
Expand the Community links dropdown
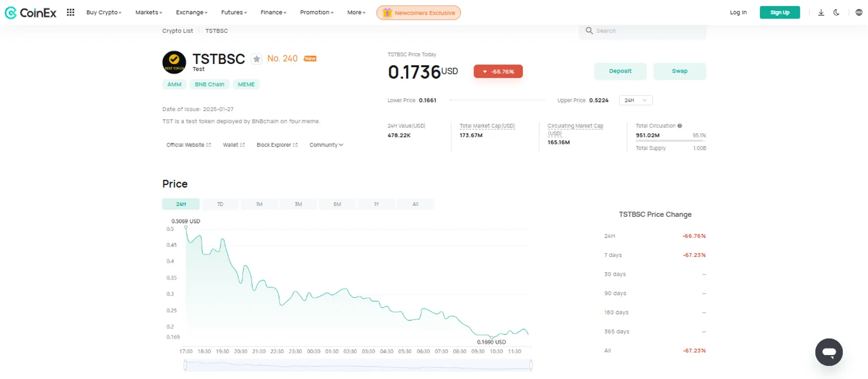click(326, 145)
